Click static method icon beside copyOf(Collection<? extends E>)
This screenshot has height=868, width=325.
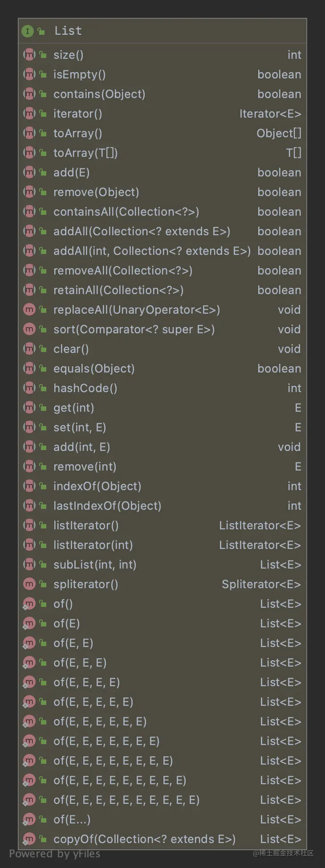pyautogui.click(x=29, y=839)
